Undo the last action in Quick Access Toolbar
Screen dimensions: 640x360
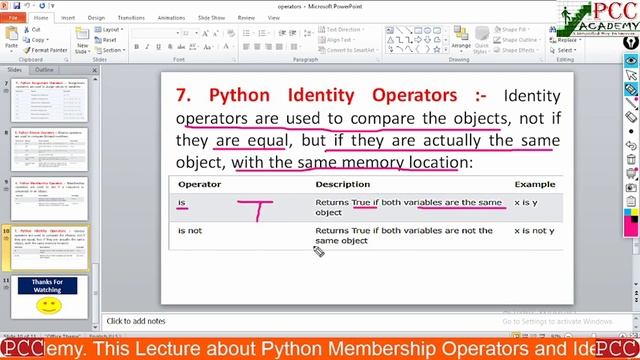coord(28,6)
